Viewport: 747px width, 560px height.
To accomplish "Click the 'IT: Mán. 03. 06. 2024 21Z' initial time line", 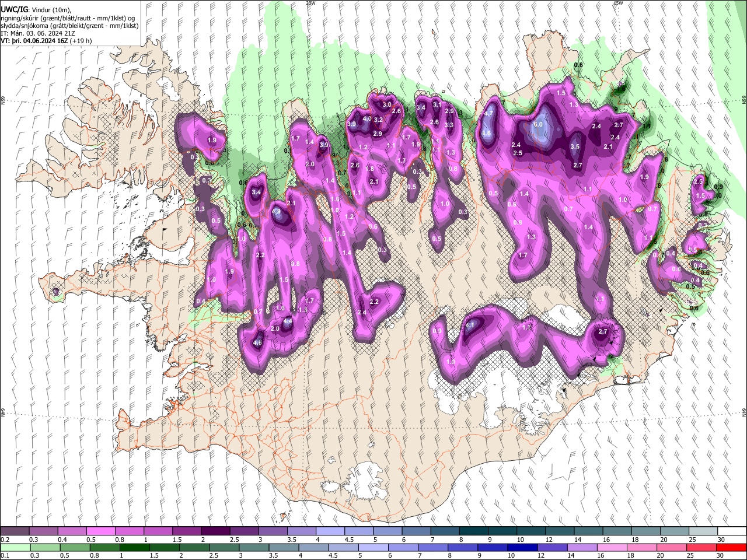I will tap(38, 33).
